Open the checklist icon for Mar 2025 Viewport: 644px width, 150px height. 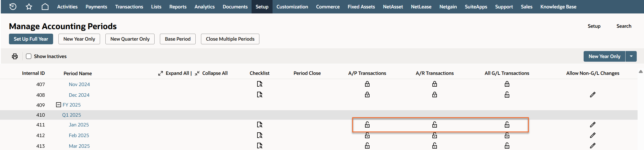260,146
